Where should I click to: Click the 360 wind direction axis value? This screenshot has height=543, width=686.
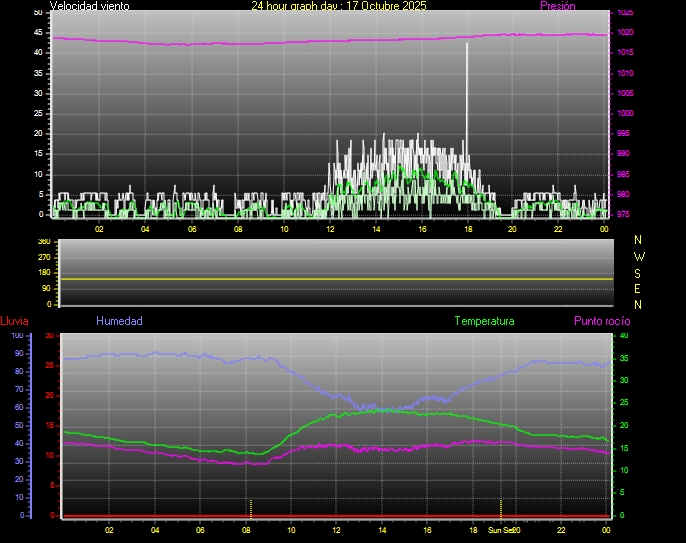click(x=43, y=242)
